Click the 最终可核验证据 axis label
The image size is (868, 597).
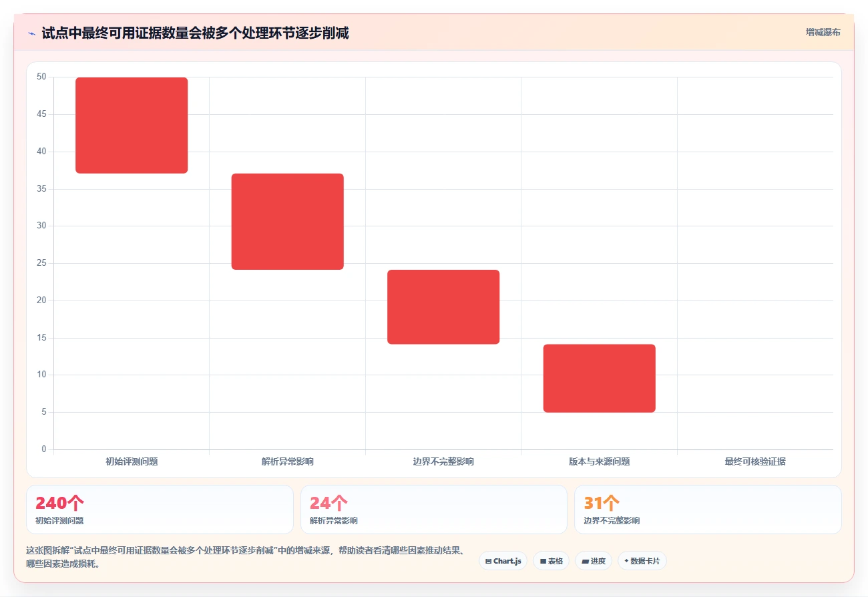point(755,461)
